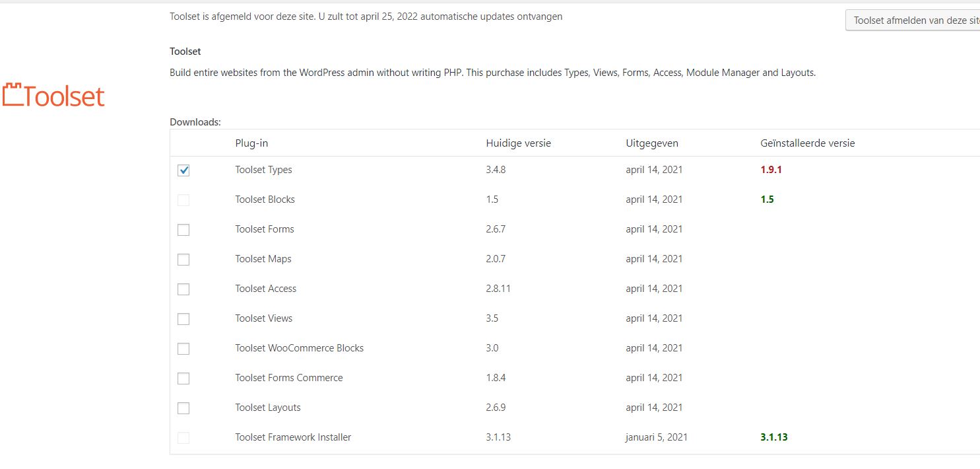Enable the Toolset Access checkbox
This screenshot has height=469, width=980.
183,289
